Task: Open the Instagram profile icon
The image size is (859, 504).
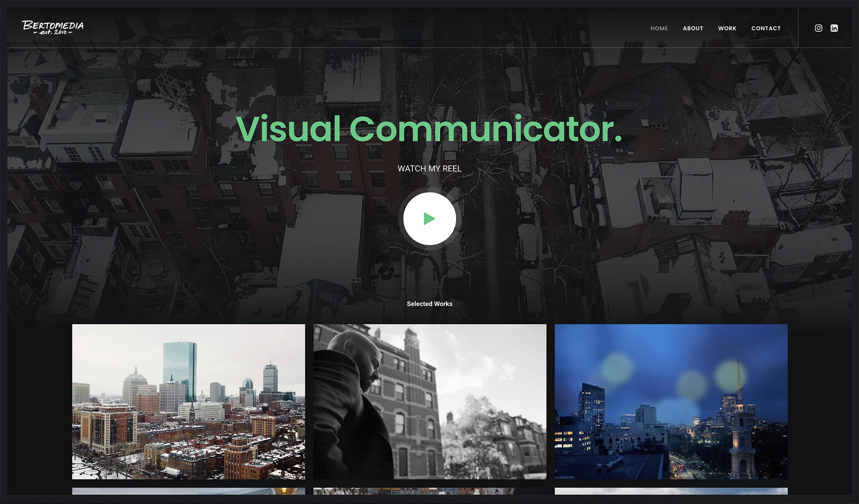Action: (818, 28)
